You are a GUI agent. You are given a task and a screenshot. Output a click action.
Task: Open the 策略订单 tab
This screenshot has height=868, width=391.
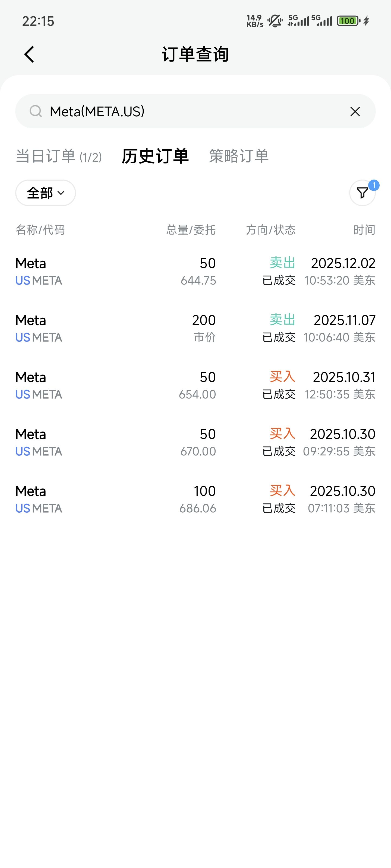tap(238, 156)
